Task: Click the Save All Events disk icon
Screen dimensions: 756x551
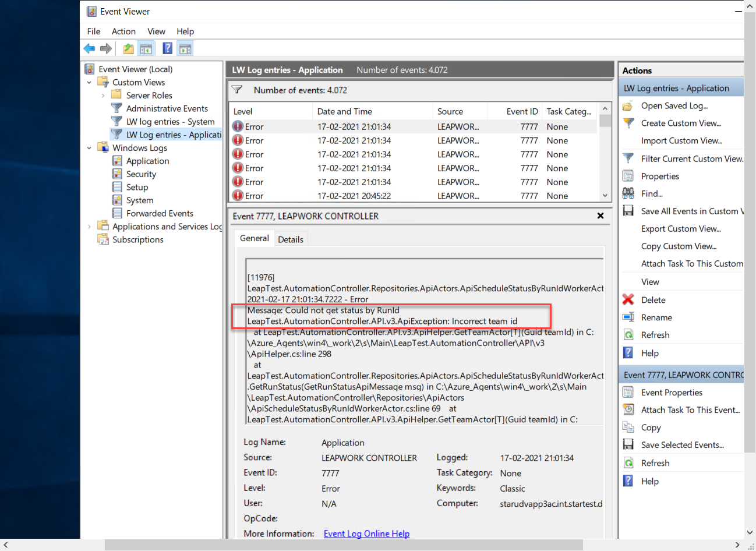Action: pos(628,211)
